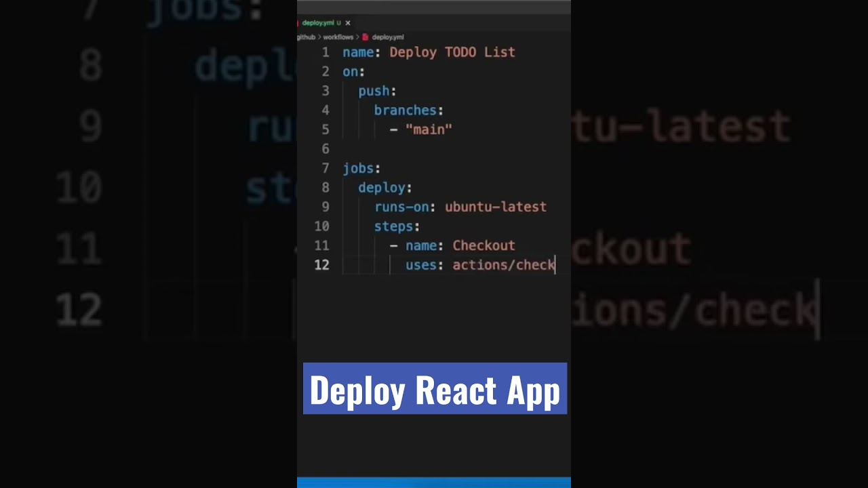This screenshot has height=488, width=868.
Task: Click the blue status bar at bottom
Action: click(x=434, y=483)
